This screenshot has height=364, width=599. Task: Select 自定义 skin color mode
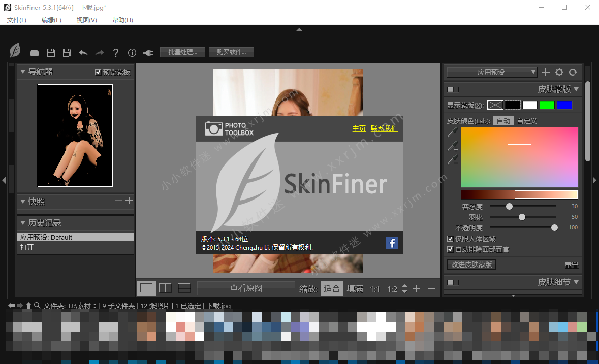527,121
